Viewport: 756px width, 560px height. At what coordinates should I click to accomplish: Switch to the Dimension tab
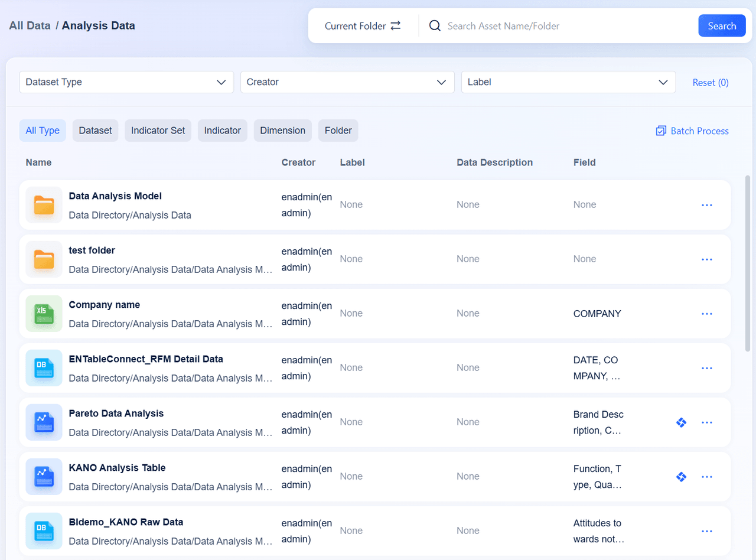282,131
